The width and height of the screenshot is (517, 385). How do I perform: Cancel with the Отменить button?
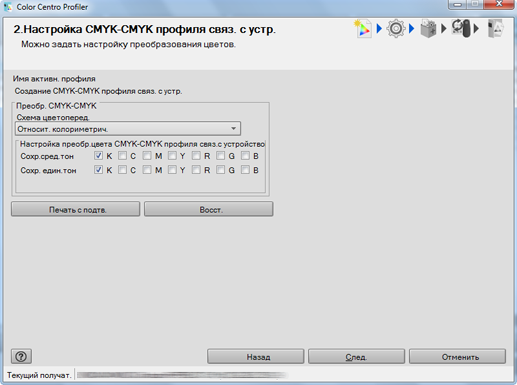[x=457, y=356]
